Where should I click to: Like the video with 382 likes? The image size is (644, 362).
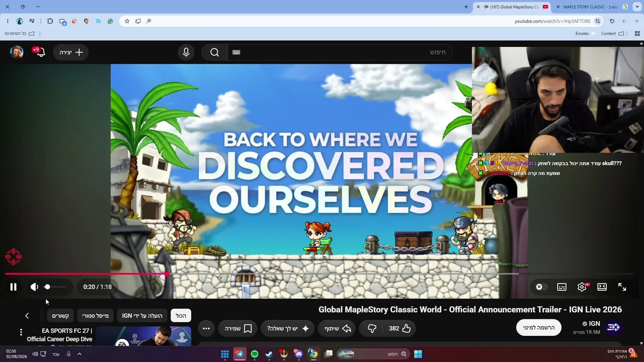click(x=400, y=328)
